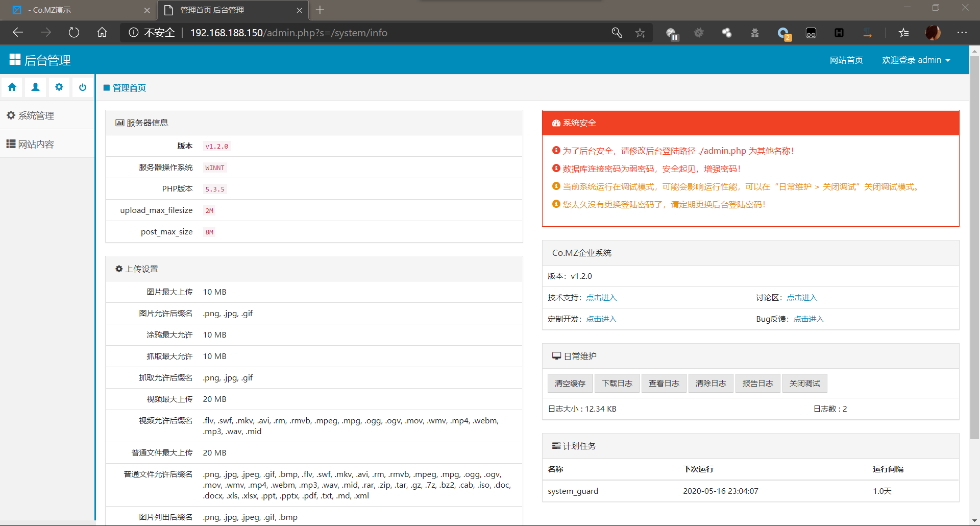The height and width of the screenshot is (526, 980).
Task: Open a new browser tab with plus icon
Action: pos(320,10)
